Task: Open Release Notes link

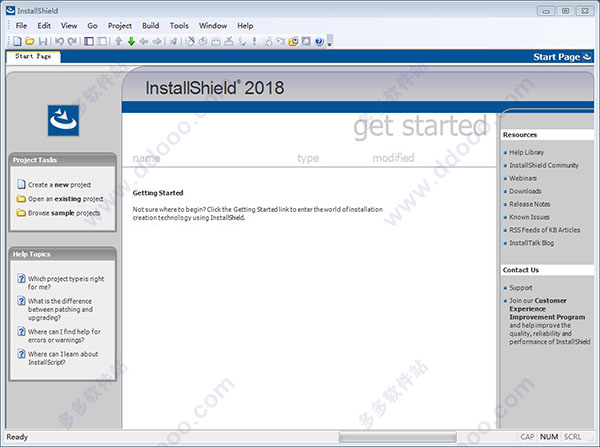Action: tap(530, 204)
